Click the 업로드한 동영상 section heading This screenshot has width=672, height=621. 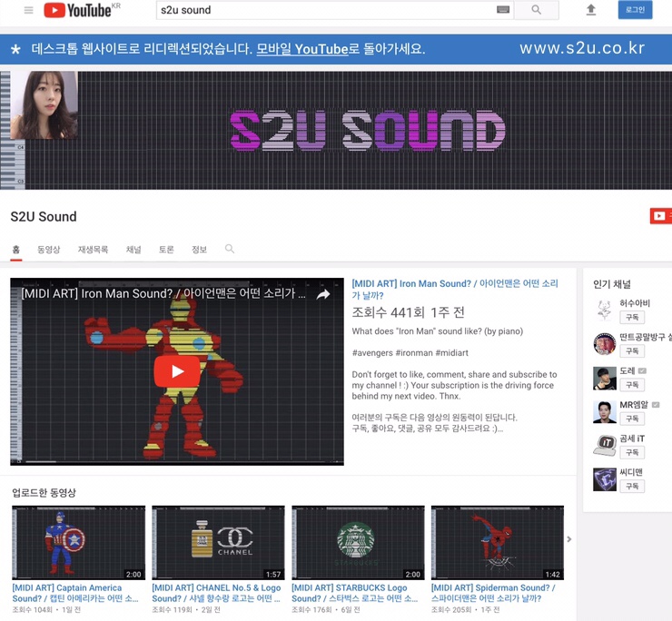click(44, 492)
